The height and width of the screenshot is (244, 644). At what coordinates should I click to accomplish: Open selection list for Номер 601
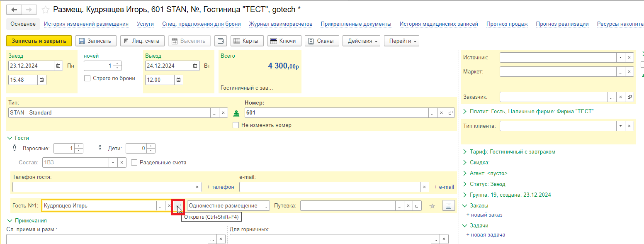click(x=433, y=113)
